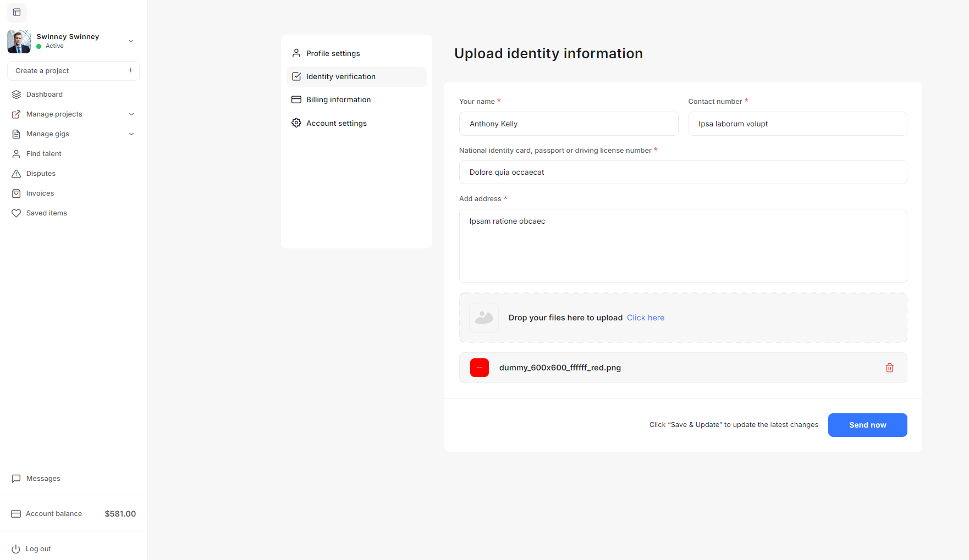Image resolution: width=969 pixels, height=560 pixels.
Task: Toggle the sidebar layout icon
Action: coord(17,12)
